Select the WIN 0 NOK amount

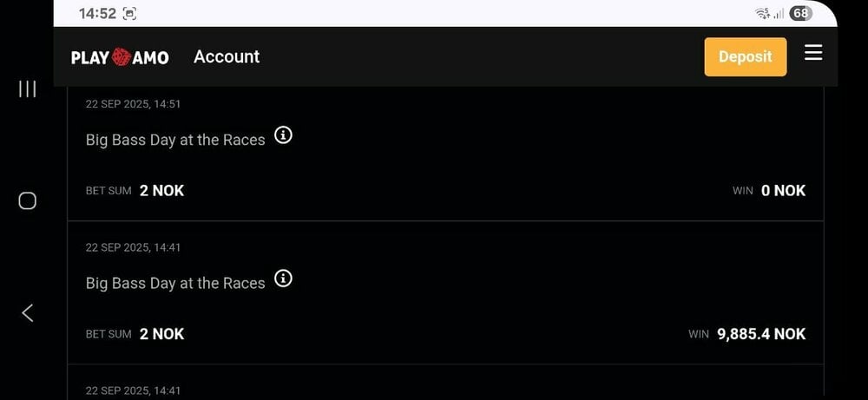tap(783, 190)
